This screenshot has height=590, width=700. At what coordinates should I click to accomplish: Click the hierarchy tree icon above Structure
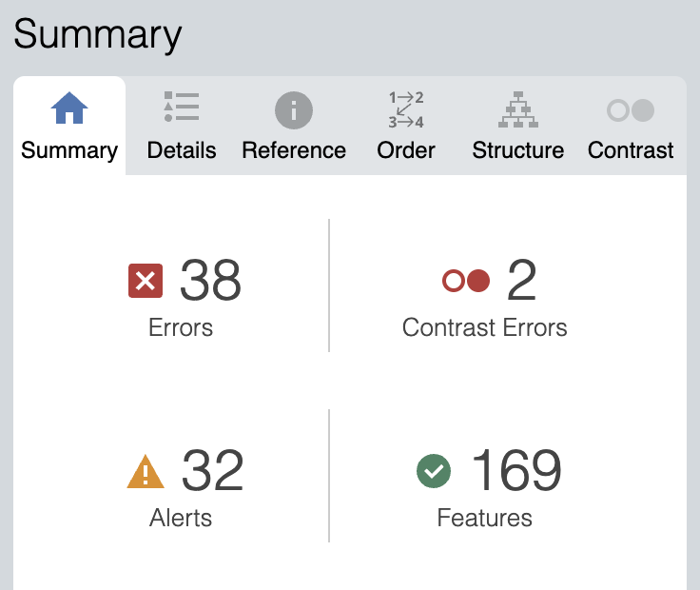pos(517,109)
